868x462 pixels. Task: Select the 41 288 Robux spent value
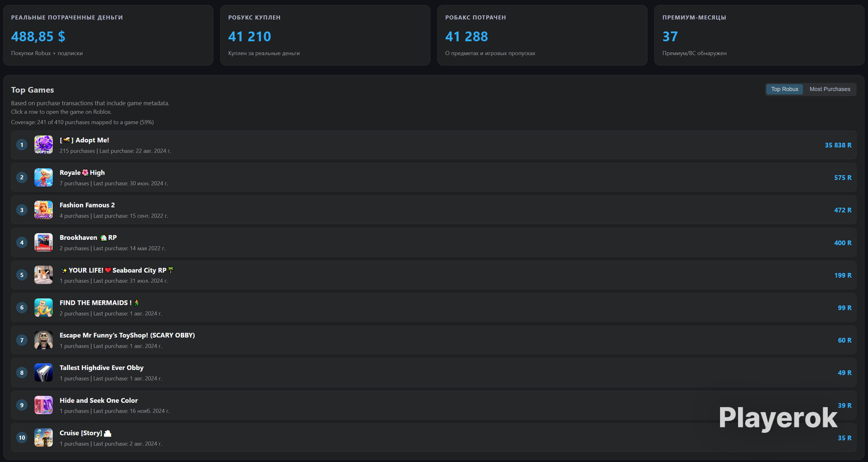[467, 36]
